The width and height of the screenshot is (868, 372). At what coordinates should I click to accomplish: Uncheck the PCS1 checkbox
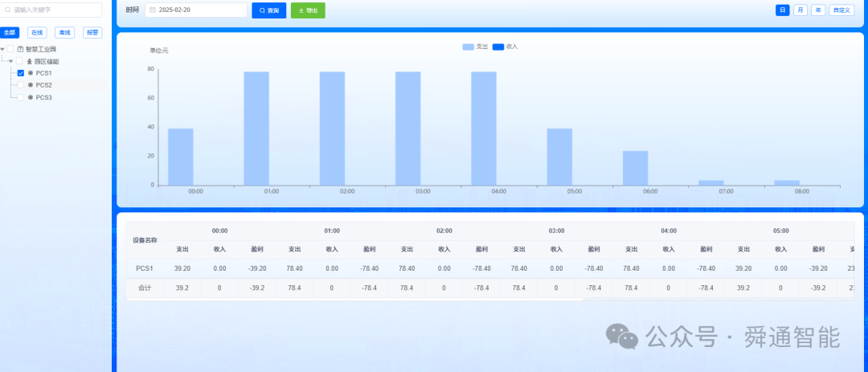click(x=20, y=73)
